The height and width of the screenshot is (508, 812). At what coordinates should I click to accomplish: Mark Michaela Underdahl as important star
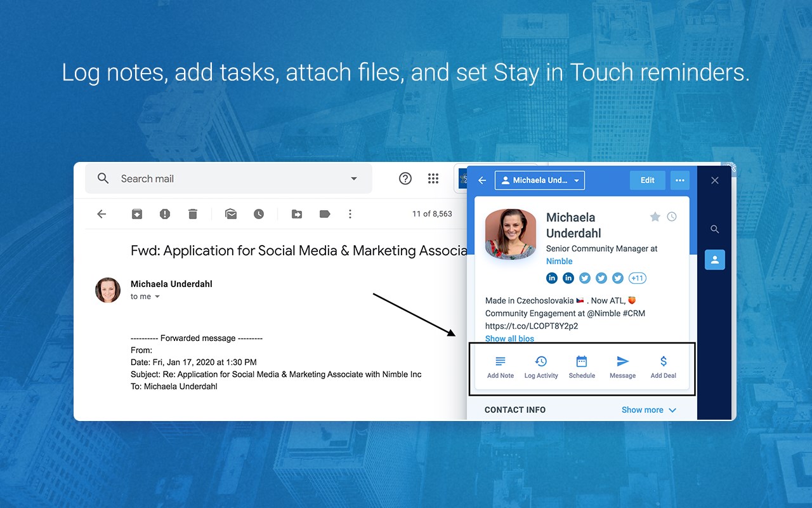tap(655, 217)
